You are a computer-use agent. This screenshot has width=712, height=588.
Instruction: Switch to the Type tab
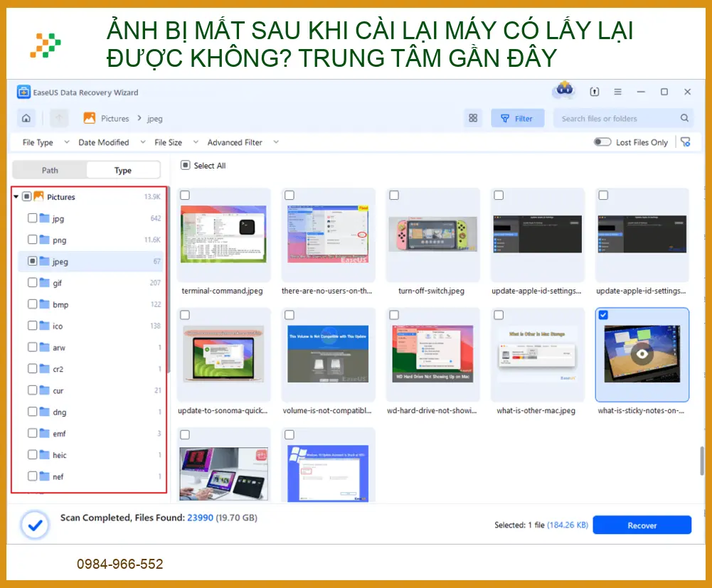(123, 170)
